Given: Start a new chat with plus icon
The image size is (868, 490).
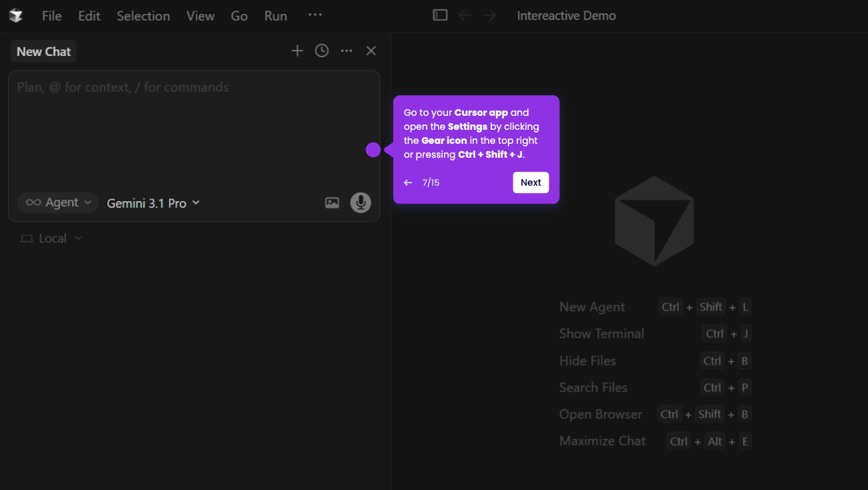Looking at the screenshot, I should pyautogui.click(x=298, y=51).
